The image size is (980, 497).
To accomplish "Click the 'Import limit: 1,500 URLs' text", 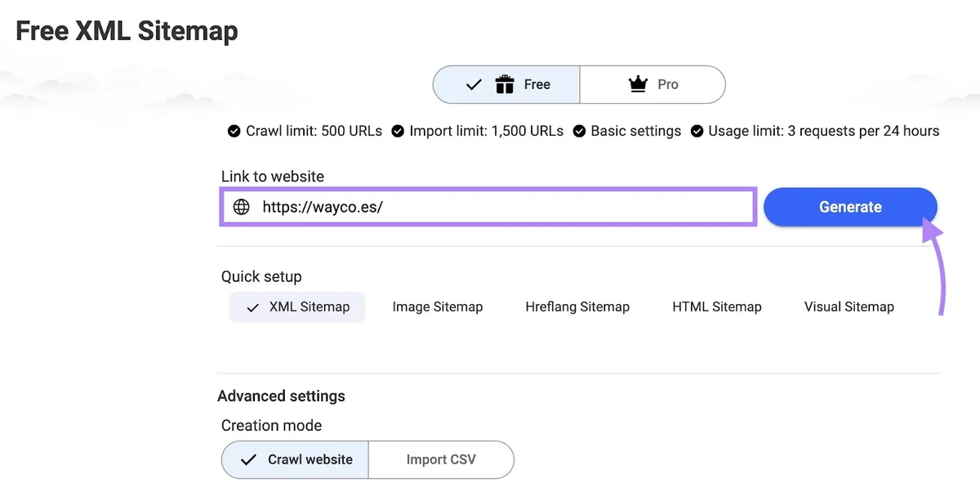I will tap(487, 131).
